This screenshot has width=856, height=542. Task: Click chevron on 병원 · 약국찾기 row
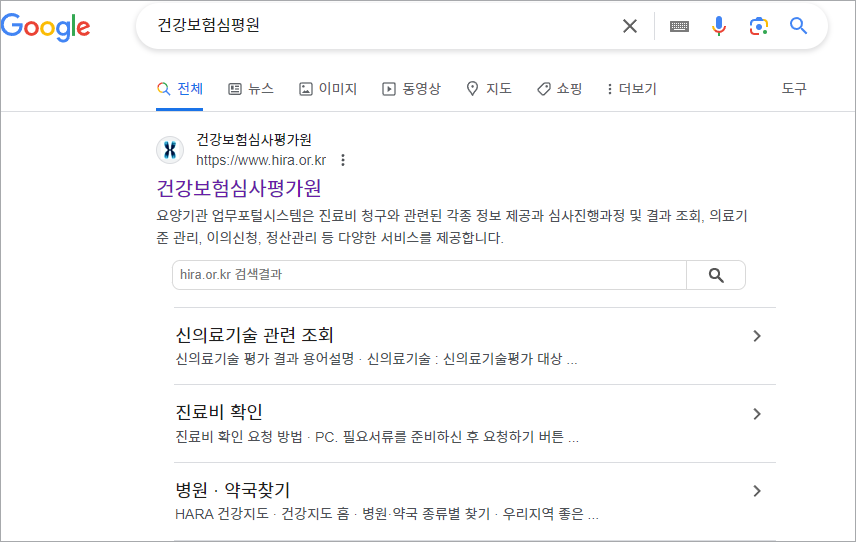click(757, 491)
